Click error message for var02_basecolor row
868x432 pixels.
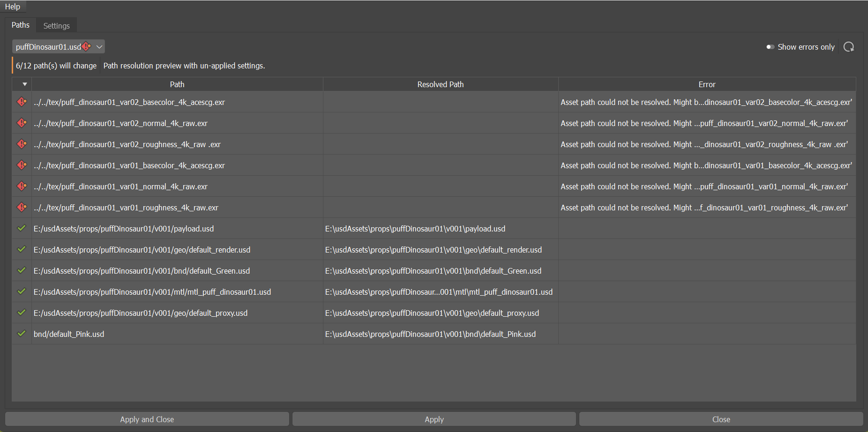(707, 102)
